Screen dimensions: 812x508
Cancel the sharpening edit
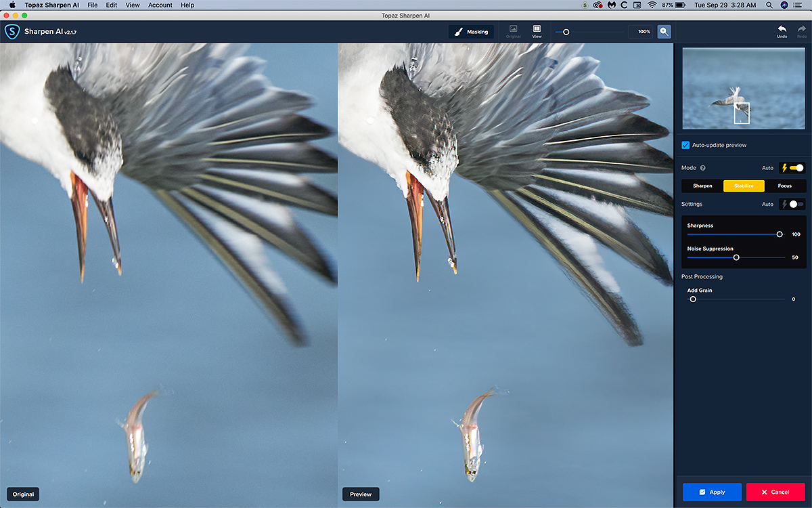pos(775,492)
